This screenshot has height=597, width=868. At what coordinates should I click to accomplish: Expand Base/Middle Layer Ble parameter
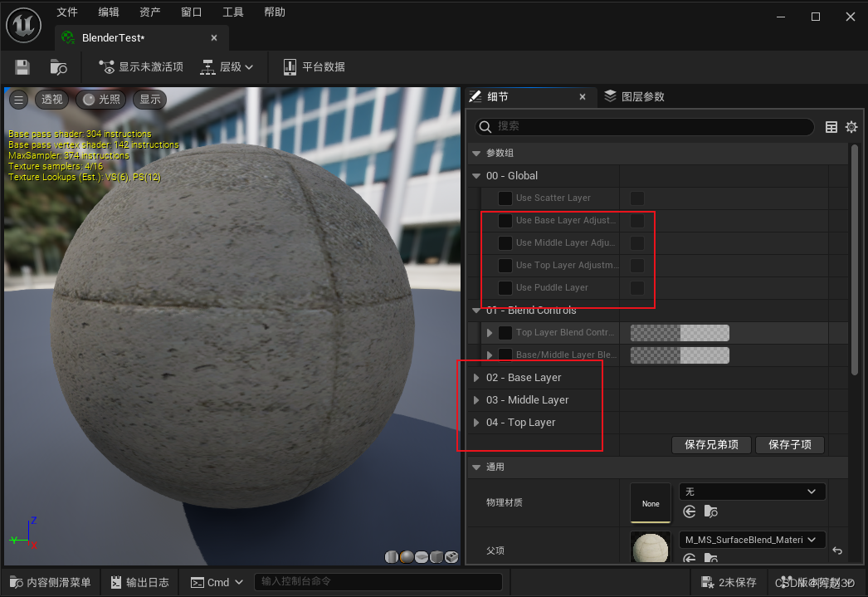(490, 355)
